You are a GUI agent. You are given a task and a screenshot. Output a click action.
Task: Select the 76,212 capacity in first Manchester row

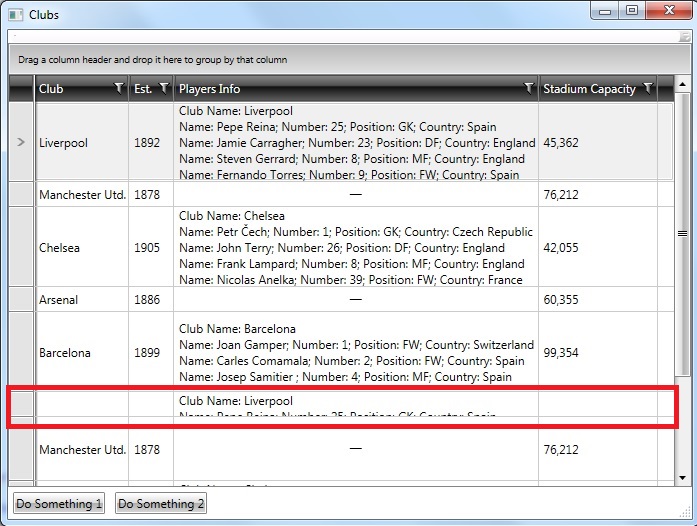(598, 194)
